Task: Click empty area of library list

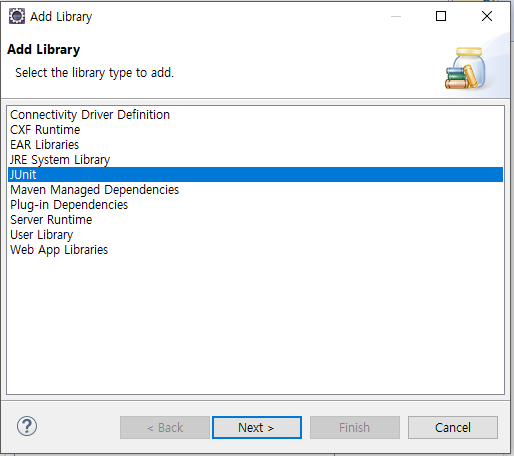Action: pos(255,323)
